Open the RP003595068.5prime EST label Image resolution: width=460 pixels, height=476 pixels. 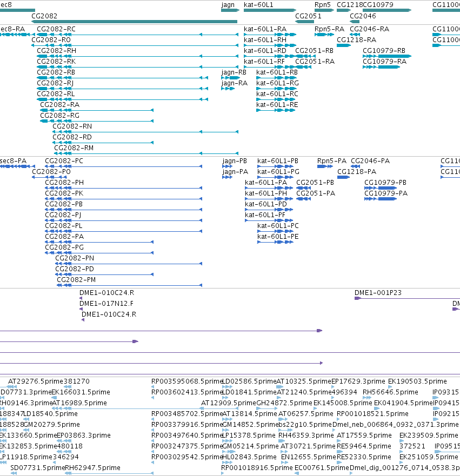click(x=187, y=381)
